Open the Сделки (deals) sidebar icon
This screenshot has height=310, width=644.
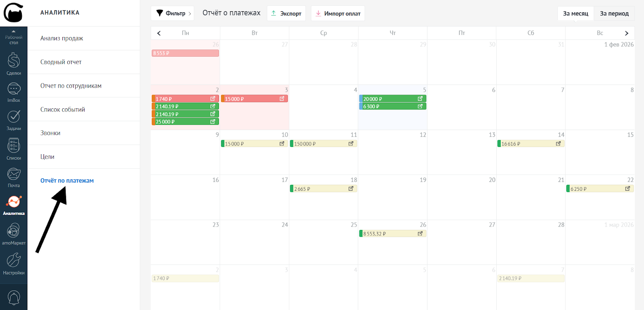tap(14, 63)
